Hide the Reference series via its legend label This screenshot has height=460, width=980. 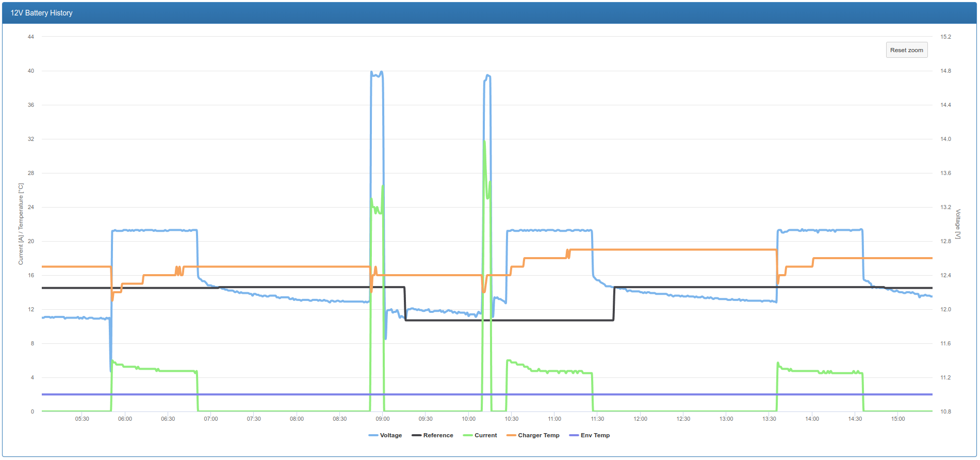438,435
